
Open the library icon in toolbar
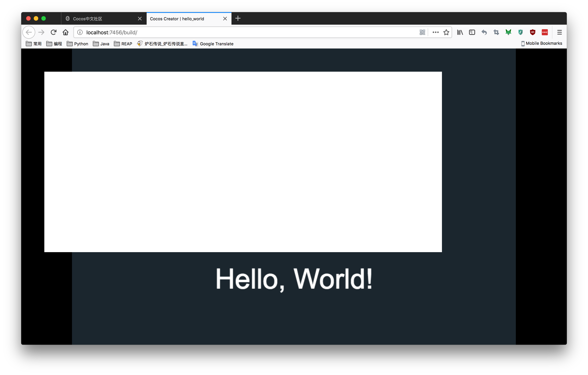[x=460, y=32]
